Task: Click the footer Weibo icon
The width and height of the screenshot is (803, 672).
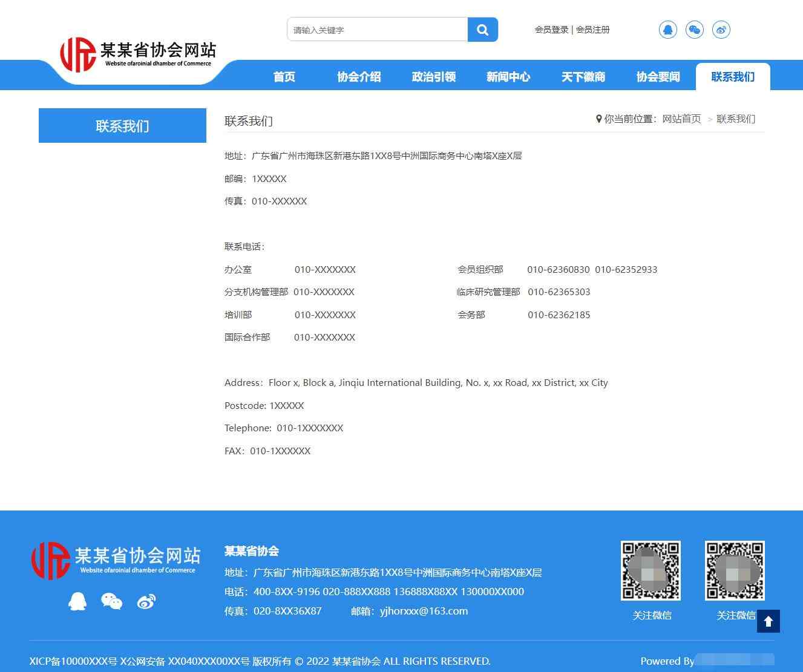Action: pyautogui.click(x=146, y=601)
